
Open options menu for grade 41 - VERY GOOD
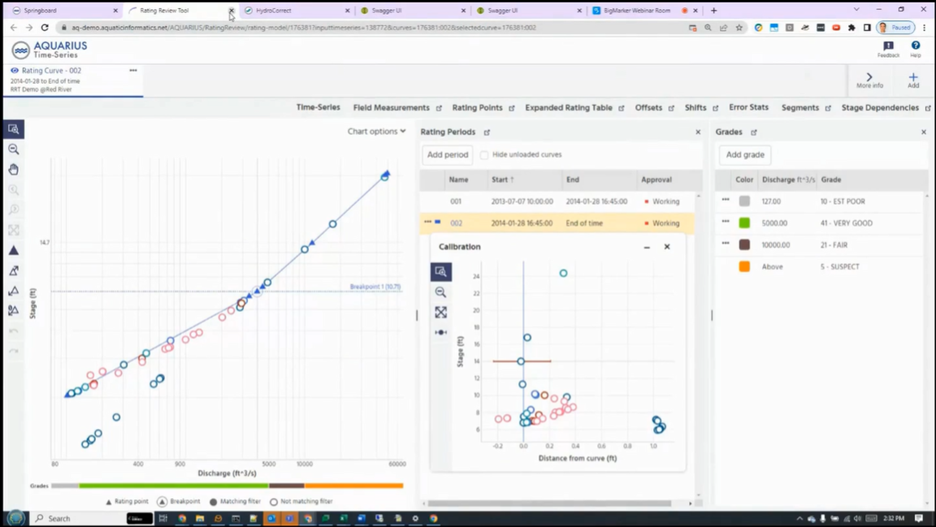pos(725,221)
